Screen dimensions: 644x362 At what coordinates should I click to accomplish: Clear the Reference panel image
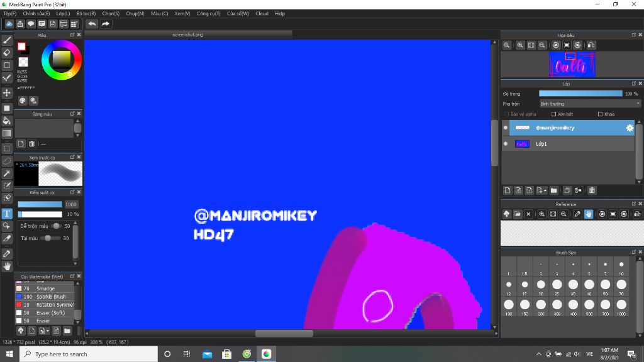coord(528,214)
